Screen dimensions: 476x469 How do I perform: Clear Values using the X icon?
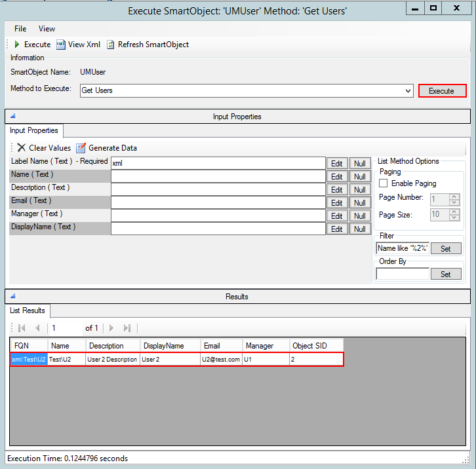(x=21, y=148)
